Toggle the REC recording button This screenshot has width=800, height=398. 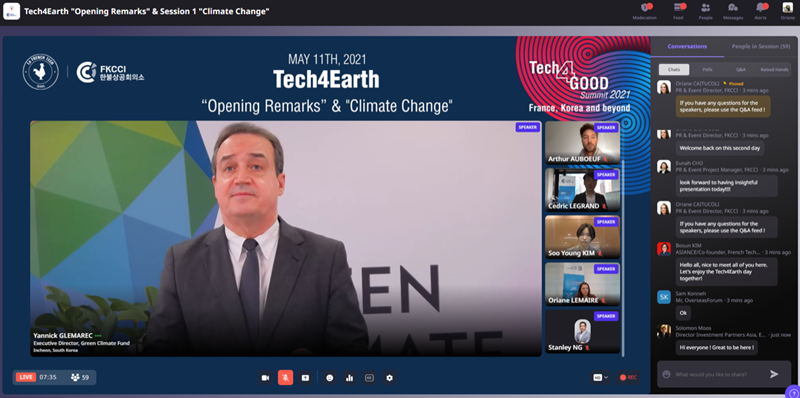[x=628, y=378]
